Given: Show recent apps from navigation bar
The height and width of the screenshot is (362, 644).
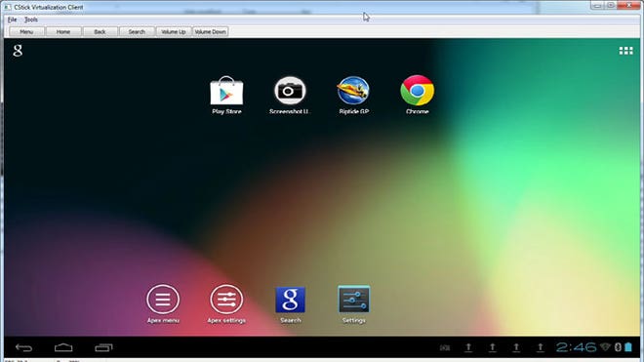Looking at the screenshot, I should point(103,347).
